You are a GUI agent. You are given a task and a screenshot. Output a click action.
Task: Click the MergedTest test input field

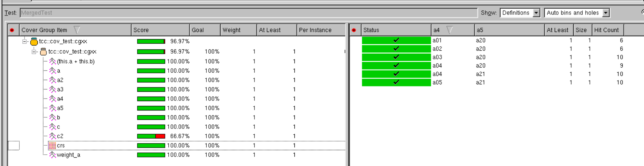[248, 13]
